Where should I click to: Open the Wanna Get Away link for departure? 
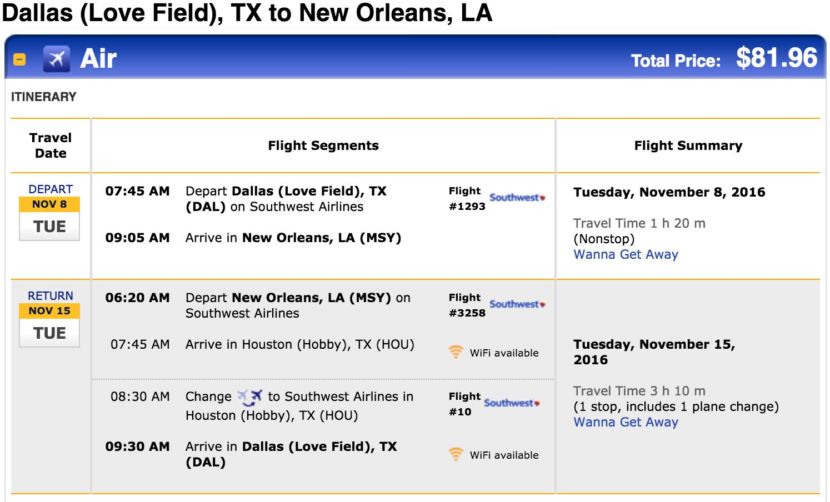[625, 255]
